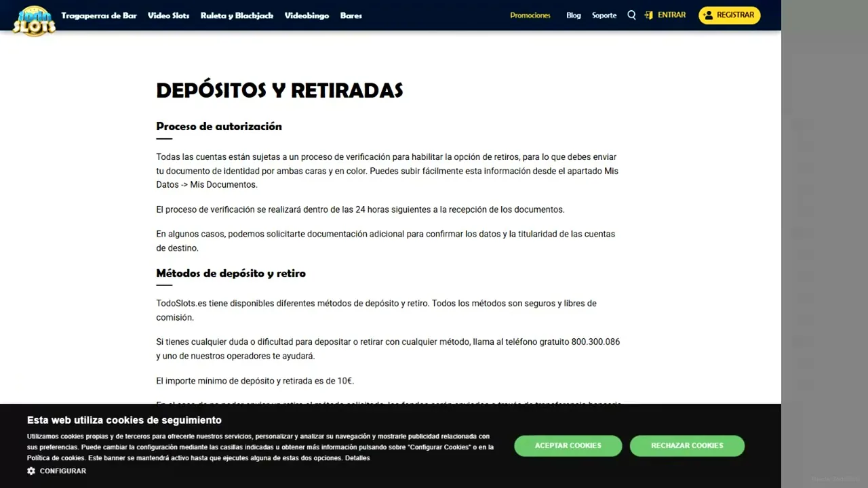Open Tragaperras de Bar menu
This screenshot has width=868, height=488.
coord(99,16)
